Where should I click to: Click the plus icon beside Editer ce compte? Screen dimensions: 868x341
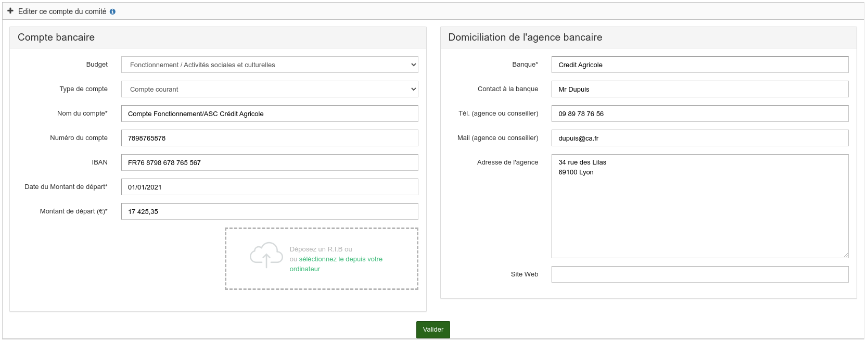(10, 11)
